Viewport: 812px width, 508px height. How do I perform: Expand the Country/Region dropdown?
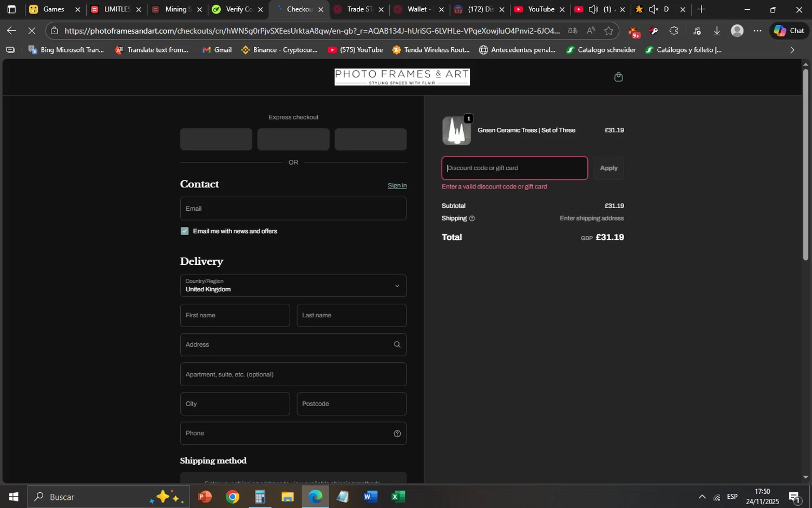[x=293, y=286]
